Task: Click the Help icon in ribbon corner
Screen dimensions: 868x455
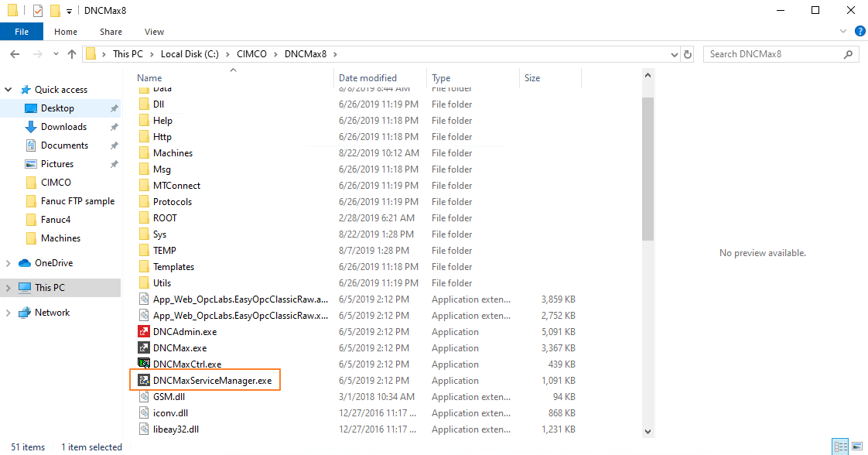Action: [859, 32]
